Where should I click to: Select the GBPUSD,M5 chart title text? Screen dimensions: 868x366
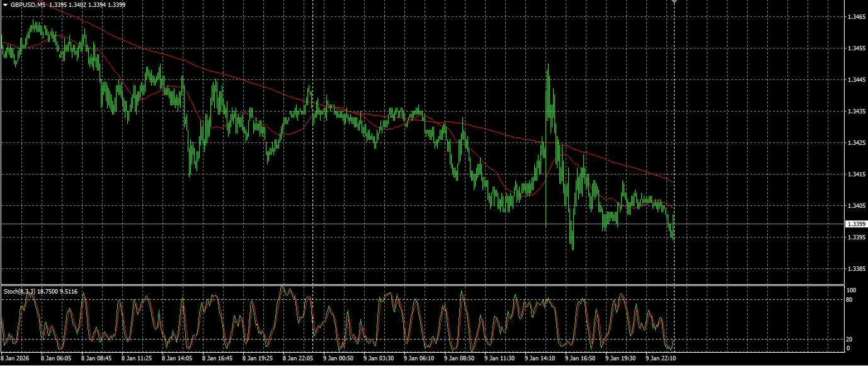pyautogui.click(x=28, y=4)
